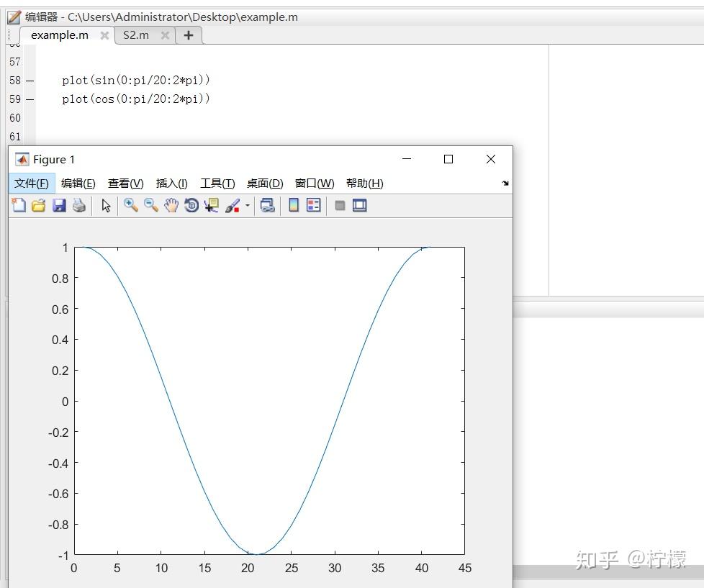Screen dimensions: 704x588
Task: Show Plot Tools and Dock Figure
Action: tap(359, 205)
